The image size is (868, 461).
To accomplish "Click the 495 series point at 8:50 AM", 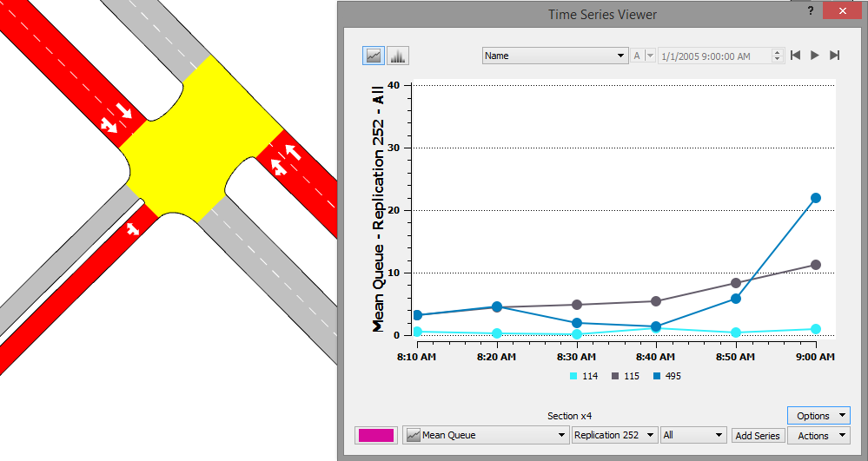I will [736, 299].
